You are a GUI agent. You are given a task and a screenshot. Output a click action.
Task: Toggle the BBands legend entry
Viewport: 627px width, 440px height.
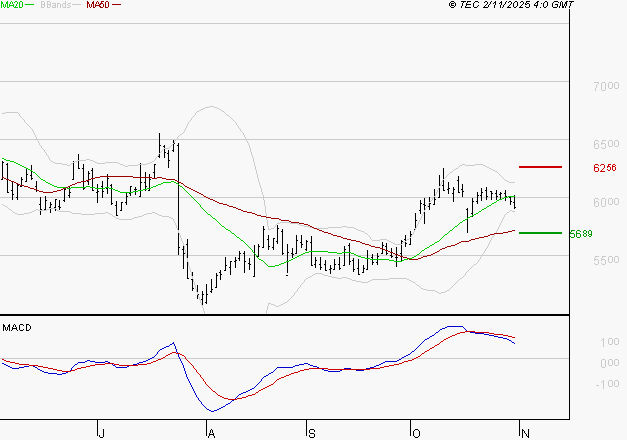tap(53, 5)
